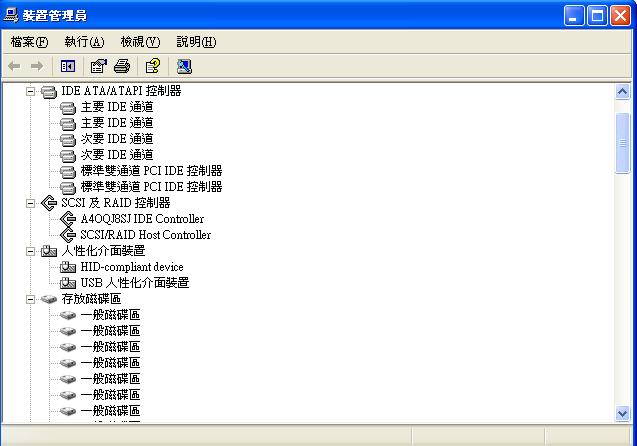Click the 'SCSI 及 RAID 控制器' label
This screenshot has width=637, height=446.
click(x=116, y=203)
